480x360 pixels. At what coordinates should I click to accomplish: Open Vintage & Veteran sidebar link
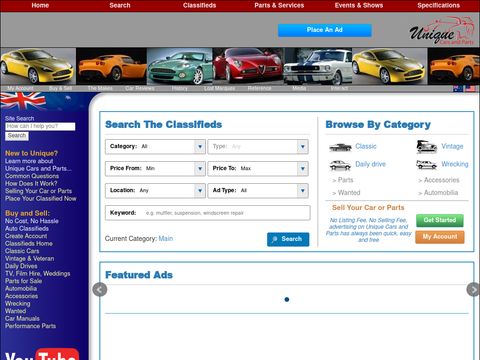point(29,259)
